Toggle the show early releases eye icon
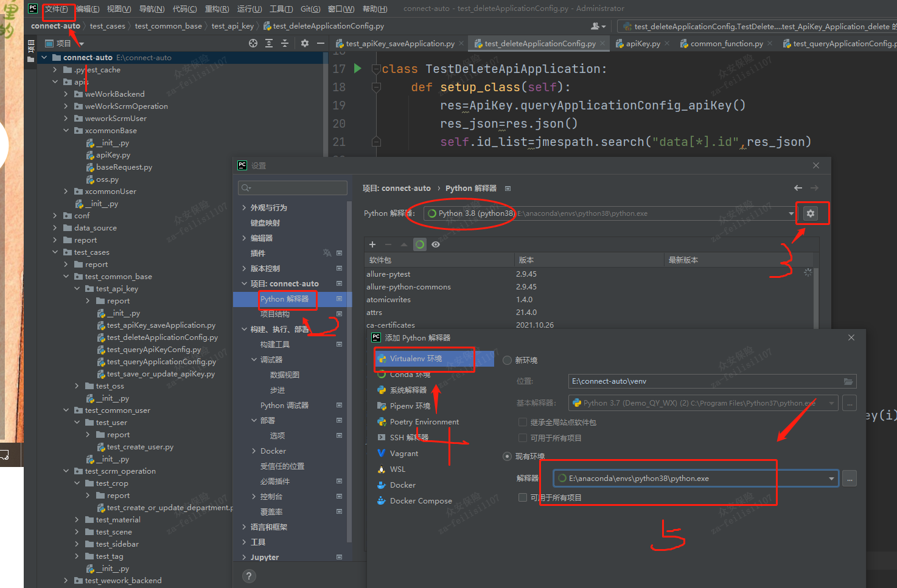This screenshot has width=897, height=588. point(436,244)
